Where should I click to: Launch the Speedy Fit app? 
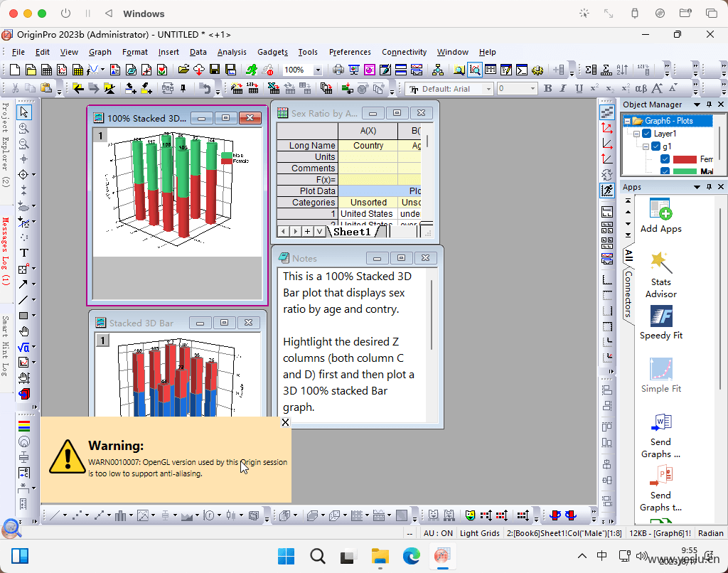(x=660, y=322)
